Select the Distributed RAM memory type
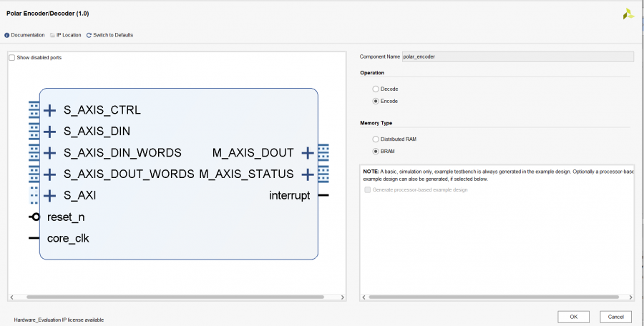The width and height of the screenshot is (644, 326). pos(376,139)
